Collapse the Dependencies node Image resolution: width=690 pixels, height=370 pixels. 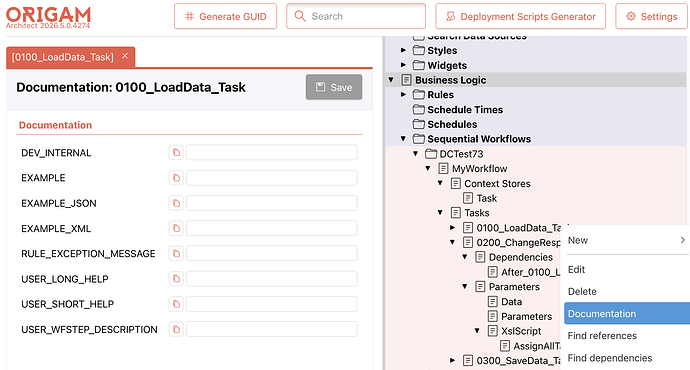click(465, 256)
